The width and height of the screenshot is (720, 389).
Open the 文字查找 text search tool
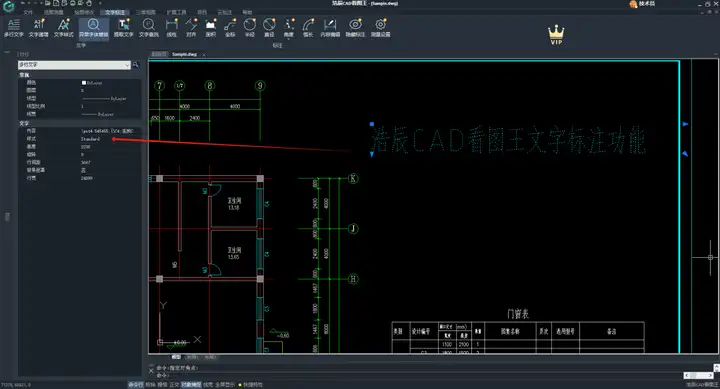click(148, 28)
